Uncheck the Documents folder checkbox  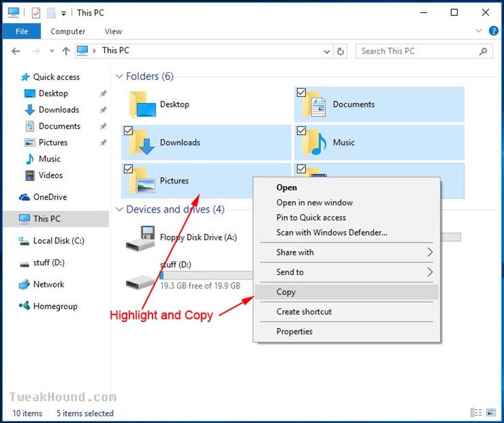pos(301,92)
